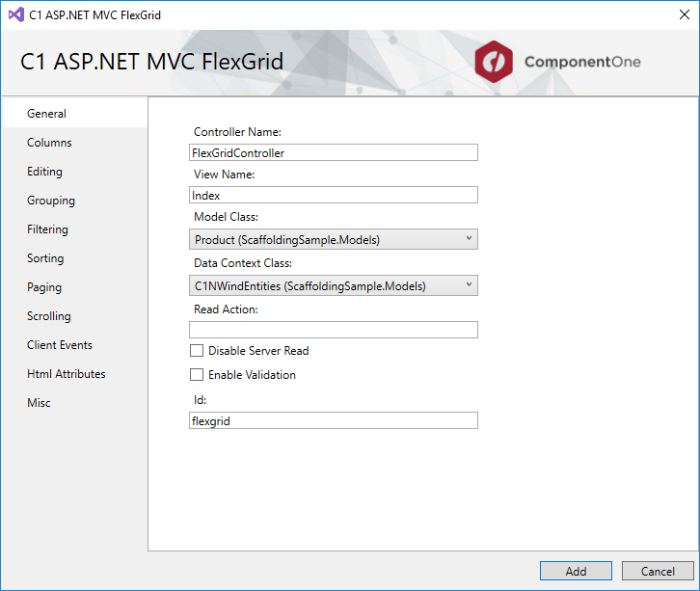Click the Controller Name text field
Viewport: 700px width, 591px height.
(333, 152)
